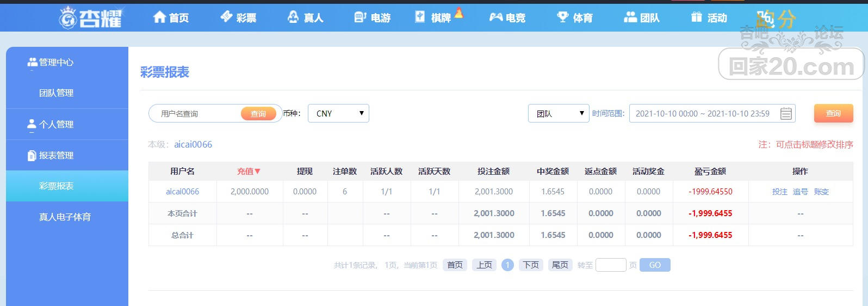Click page number 1 in pagination
Screen dimensions: 868x306
[x=507, y=265]
